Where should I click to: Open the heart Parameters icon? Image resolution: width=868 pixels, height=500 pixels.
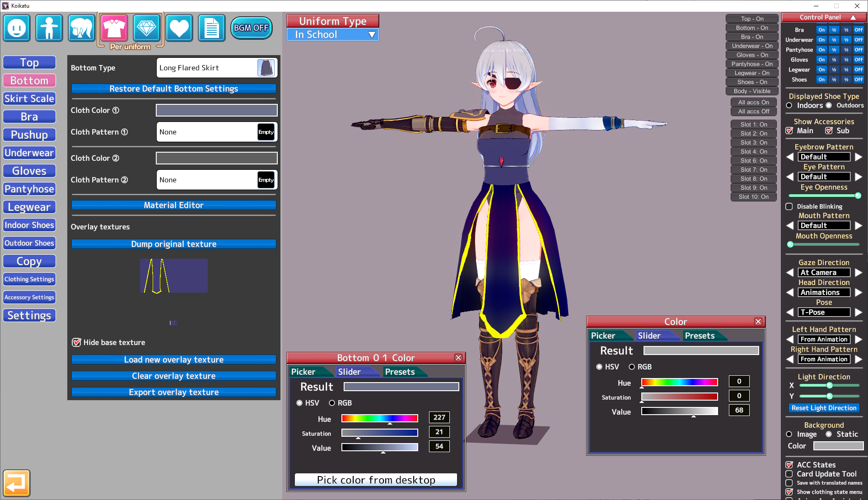(179, 28)
